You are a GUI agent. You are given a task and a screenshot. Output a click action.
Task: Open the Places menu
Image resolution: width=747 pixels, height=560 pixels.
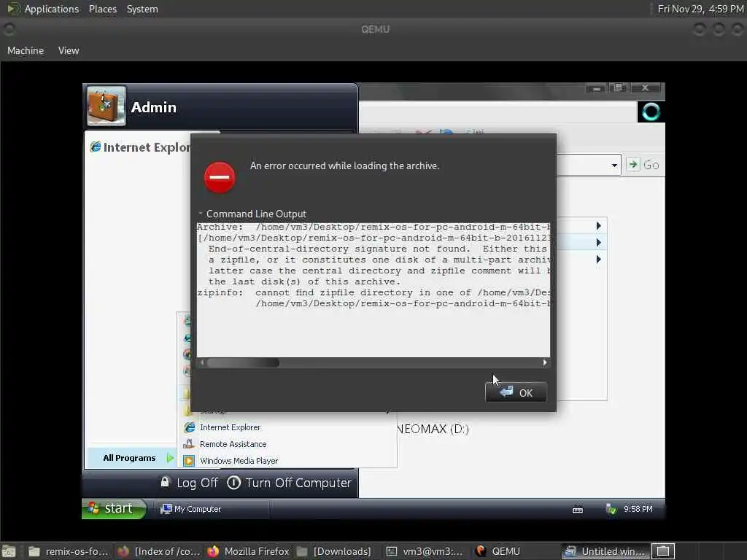point(102,9)
